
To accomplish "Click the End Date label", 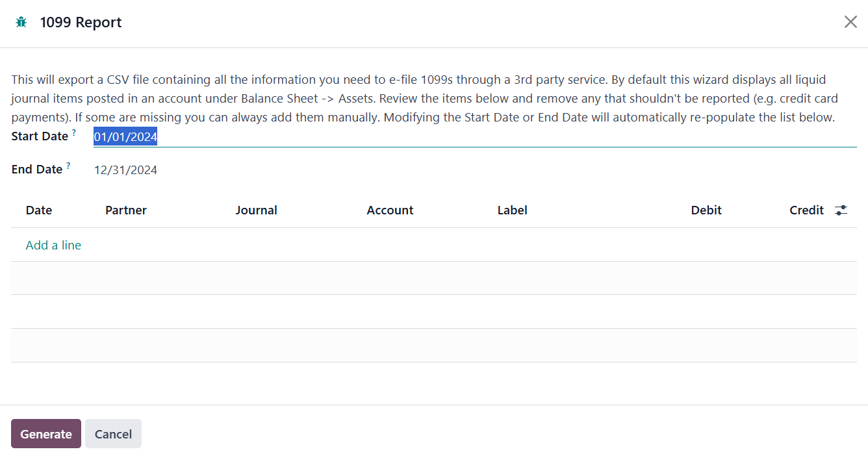I will point(37,170).
